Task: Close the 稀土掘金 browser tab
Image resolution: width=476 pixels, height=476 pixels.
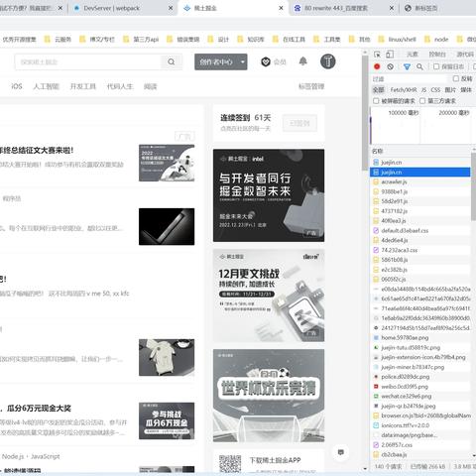Action: point(281,8)
